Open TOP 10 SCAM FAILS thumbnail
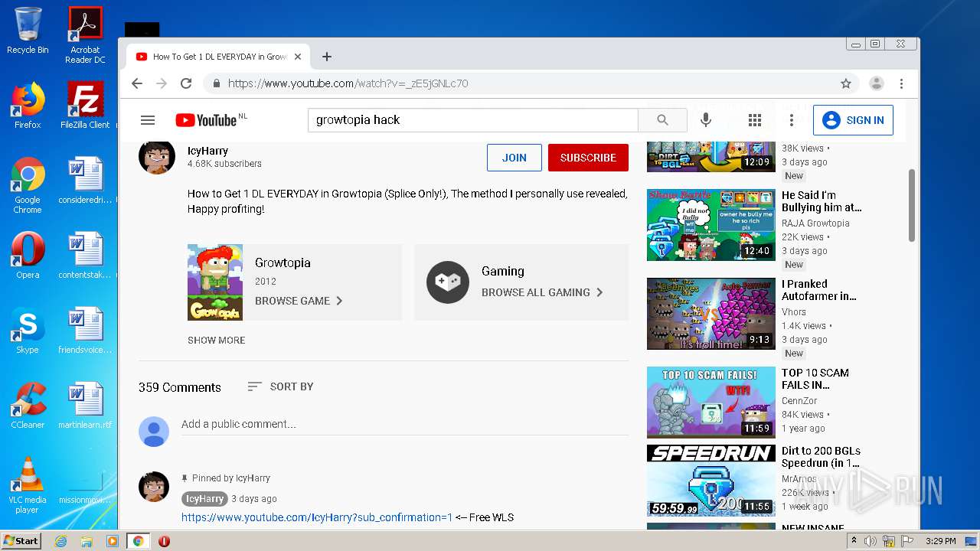This screenshot has height=551, width=980. point(711,403)
